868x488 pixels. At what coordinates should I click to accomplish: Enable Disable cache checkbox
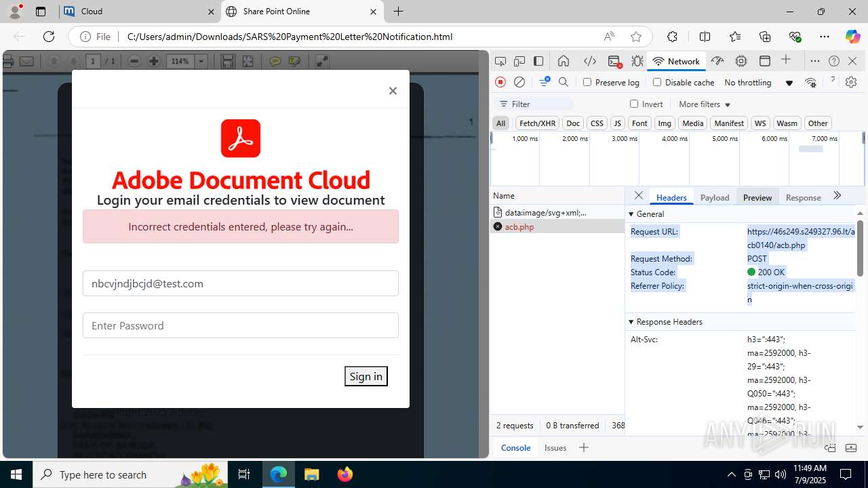656,82
